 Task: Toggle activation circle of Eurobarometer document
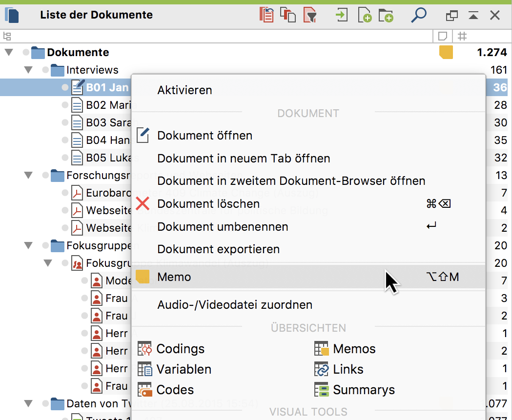(65, 193)
